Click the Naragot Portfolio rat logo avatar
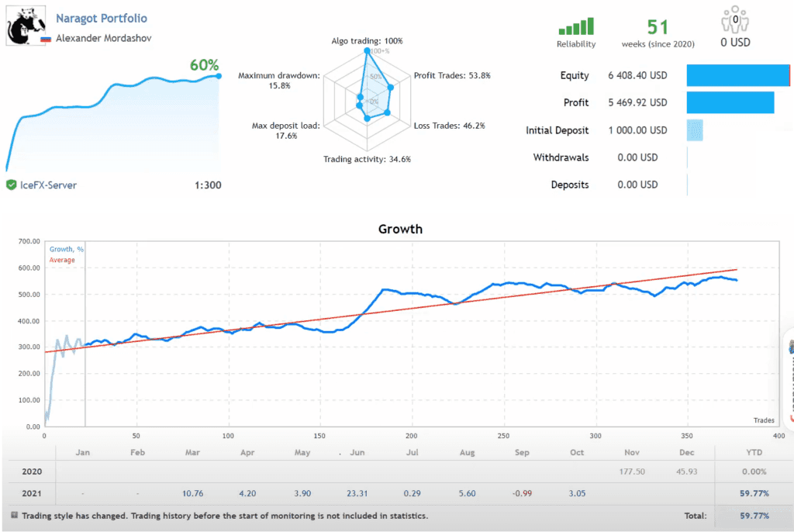Image resolution: width=794 pixels, height=532 pixels. [x=26, y=22]
